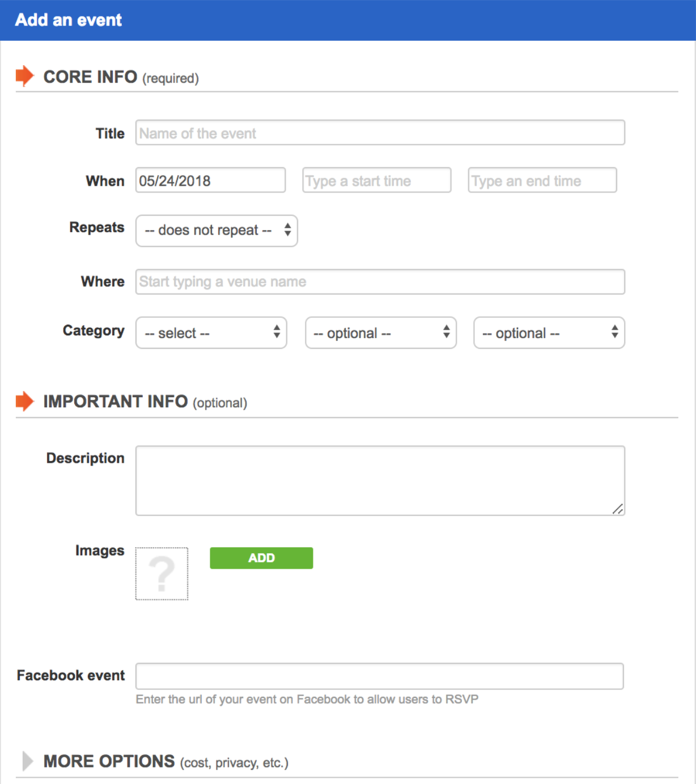Screen dimensions: 696x784
Task: Click inside the Description text area
Action: point(380,481)
